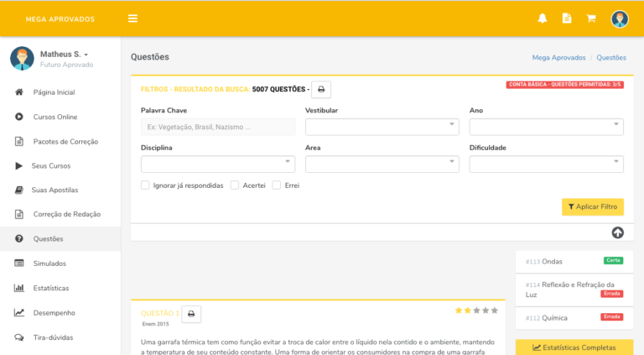Click Estatísticas Completas button
Viewport: 644px width, 355px height.
click(574, 347)
